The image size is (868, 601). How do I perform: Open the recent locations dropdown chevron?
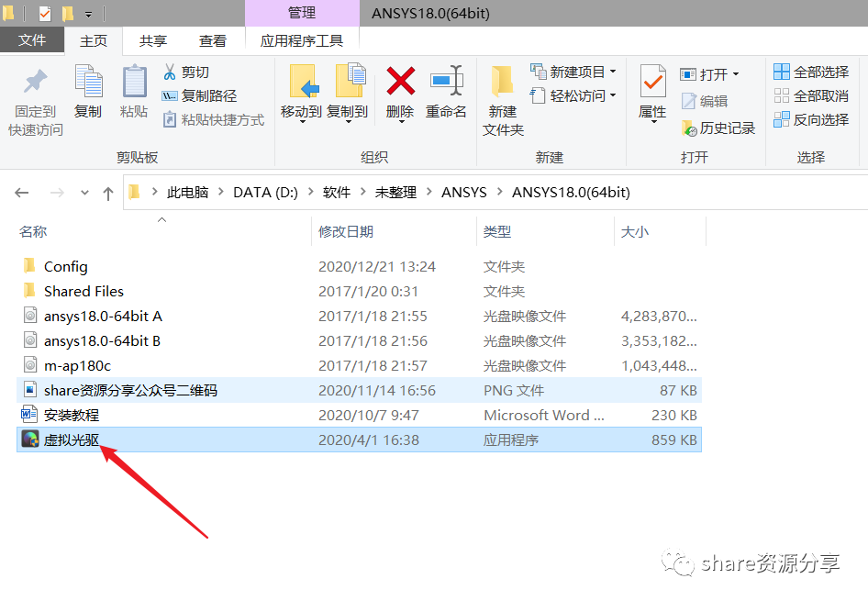(84, 193)
